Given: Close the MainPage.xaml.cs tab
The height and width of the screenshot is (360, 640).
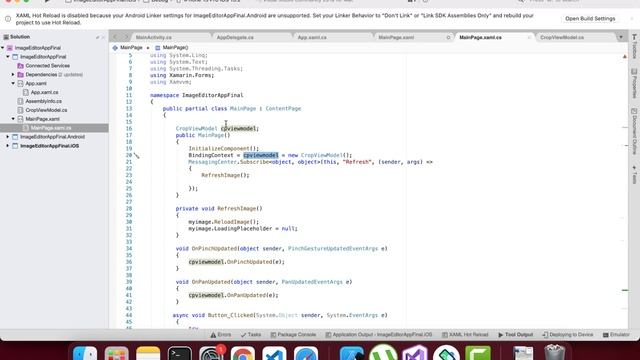Looking at the screenshot, I should pyautogui.click(x=529, y=37).
